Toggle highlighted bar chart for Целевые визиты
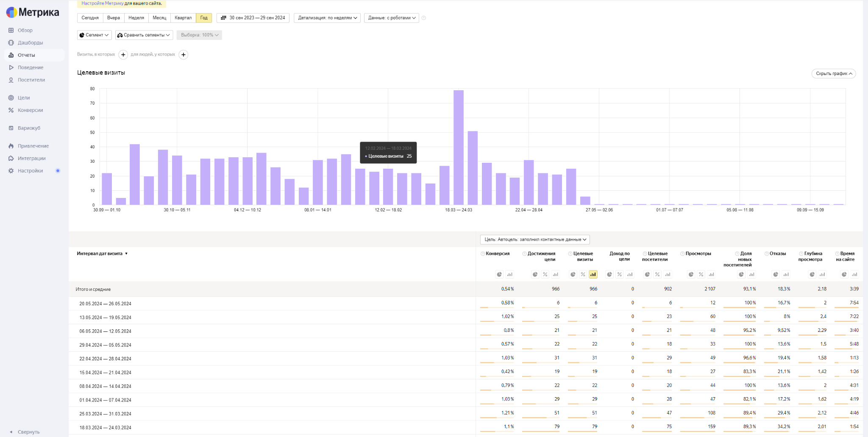 (x=593, y=275)
